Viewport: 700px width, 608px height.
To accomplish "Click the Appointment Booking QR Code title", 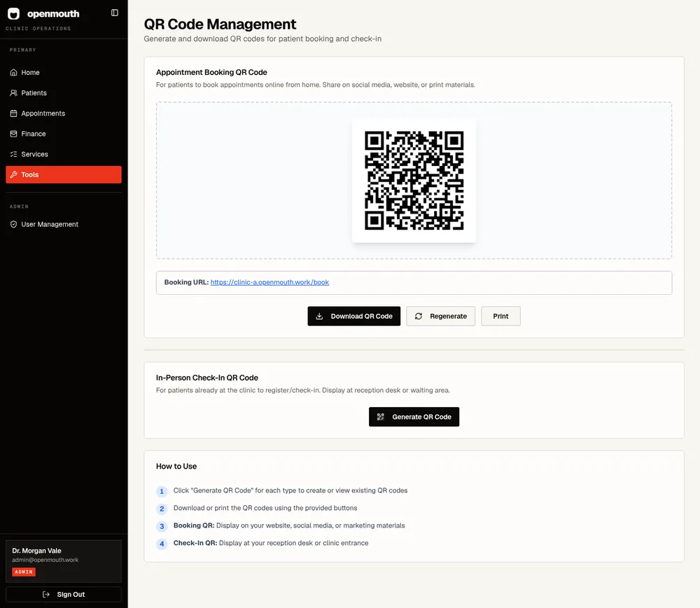I will (211, 72).
